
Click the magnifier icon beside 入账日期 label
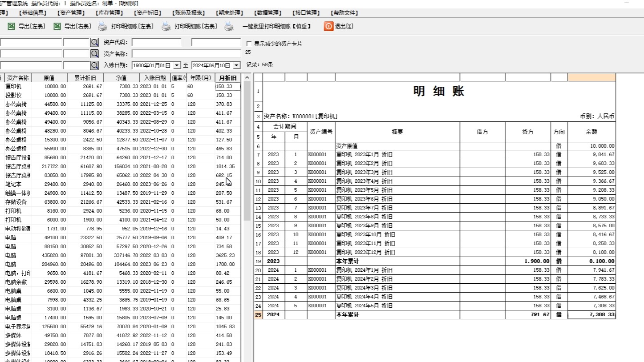tap(94, 65)
